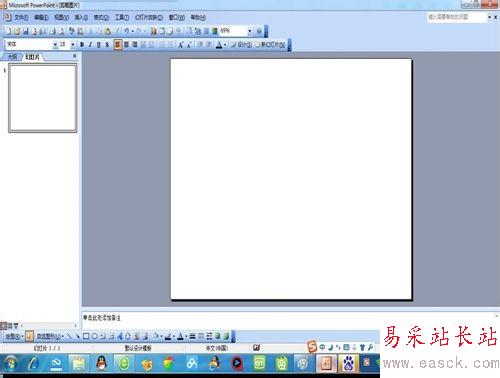Click the Paste icon in standard toolbar
This screenshot has height=378, width=500.
point(107,31)
